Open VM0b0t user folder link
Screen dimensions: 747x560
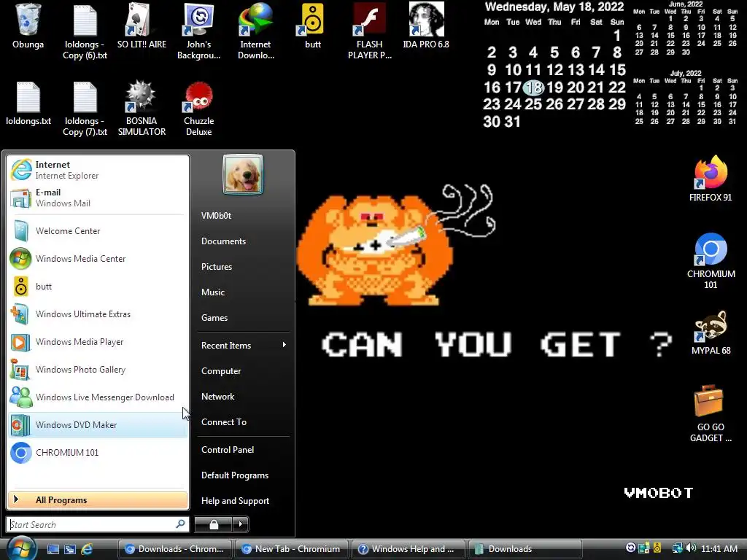click(x=243, y=216)
